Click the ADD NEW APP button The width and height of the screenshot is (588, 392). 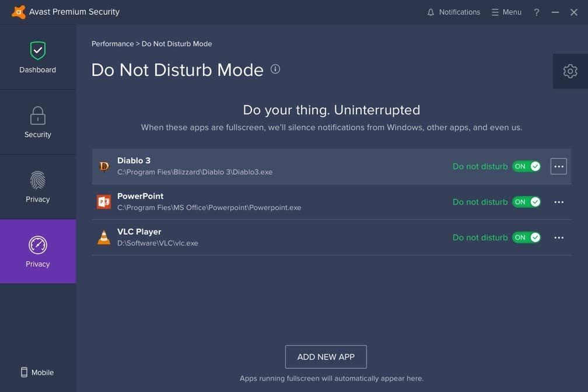[x=325, y=356]
